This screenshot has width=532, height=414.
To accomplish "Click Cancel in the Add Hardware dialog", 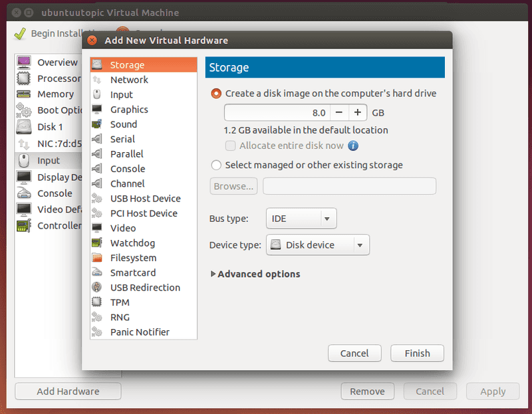I will tap(354, 354).
